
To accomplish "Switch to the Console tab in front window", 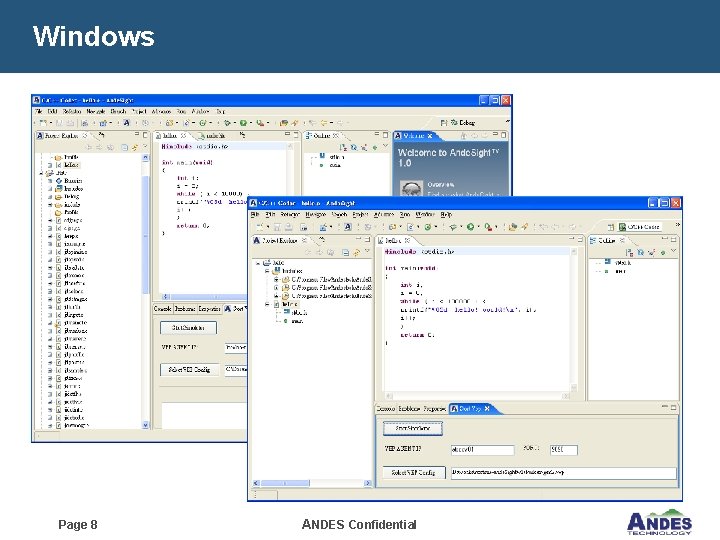I will tap(385, 409).
